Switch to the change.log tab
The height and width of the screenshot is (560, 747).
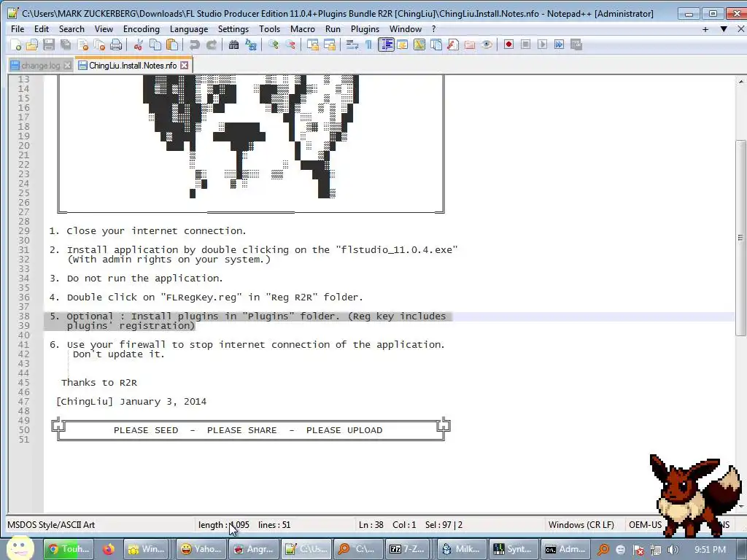[x=41, y=66]
